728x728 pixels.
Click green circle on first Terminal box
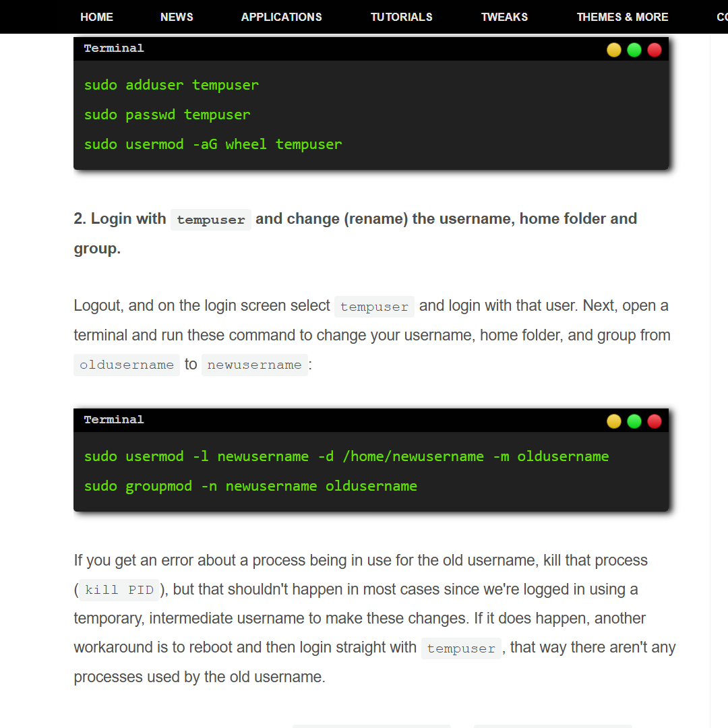(634, 50)
